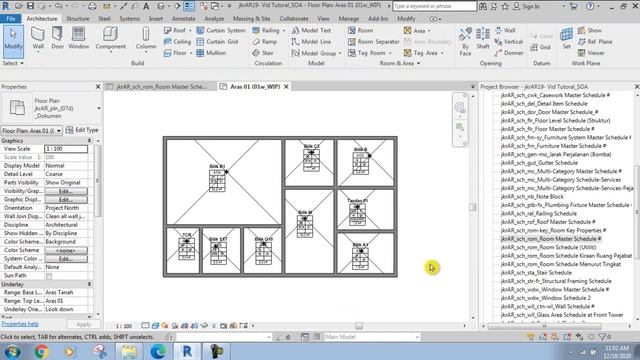Choose the Mullion tool

(x=211, y=53)
